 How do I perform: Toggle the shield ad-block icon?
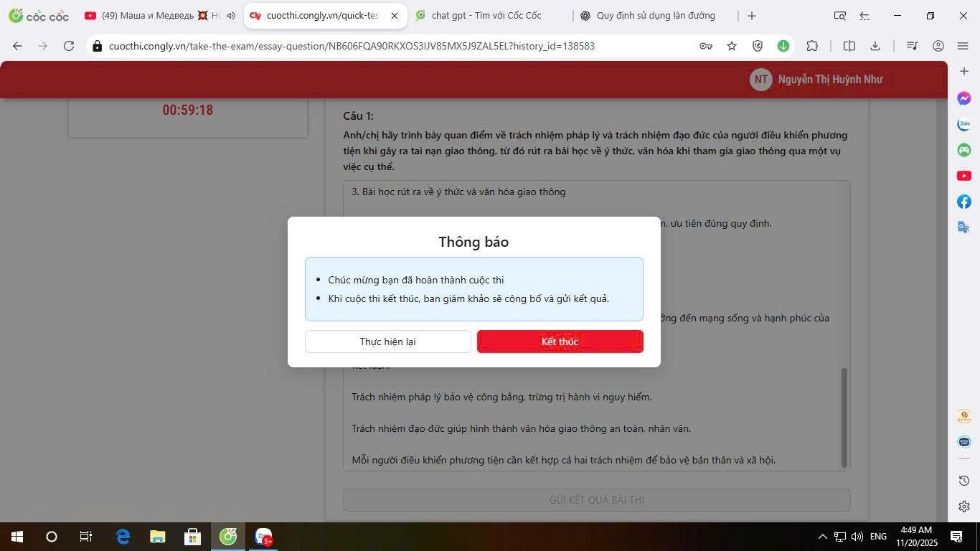click(x=758, y=46)
